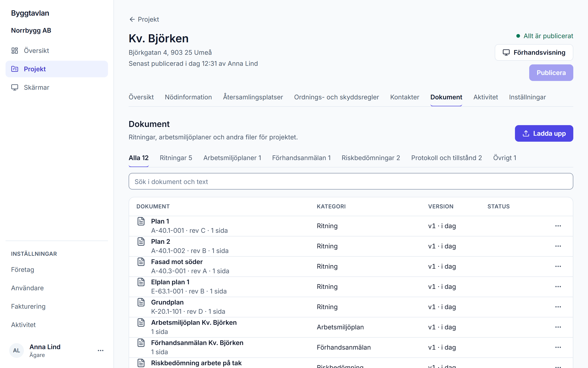Open the project Inställningar tab

click(x=527, y=97)
